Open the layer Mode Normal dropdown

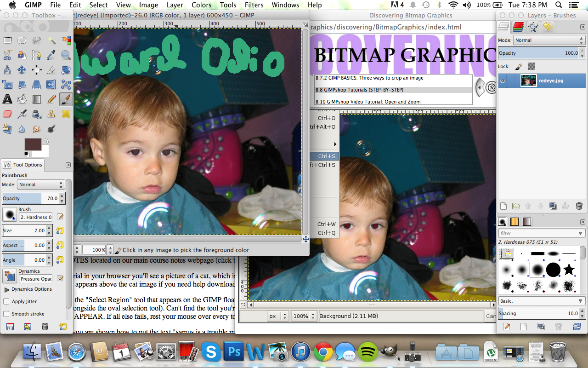tap(549, 40)
